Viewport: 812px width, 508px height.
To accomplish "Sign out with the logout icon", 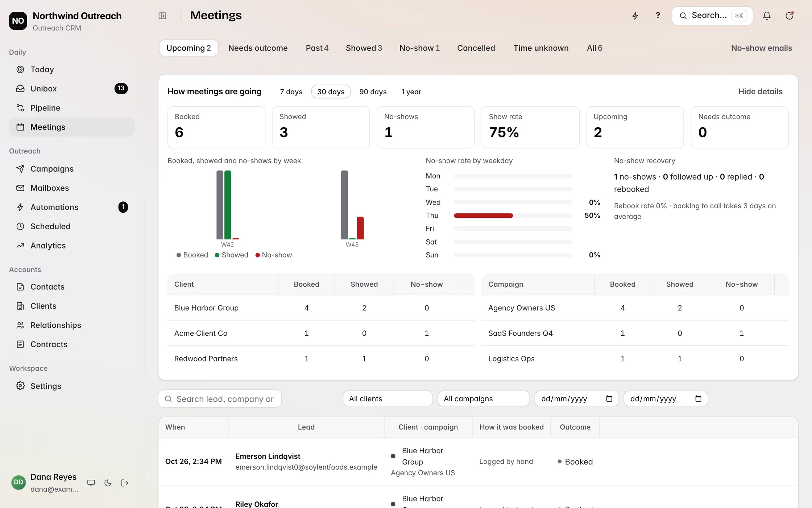I will [x=125, y=483].
